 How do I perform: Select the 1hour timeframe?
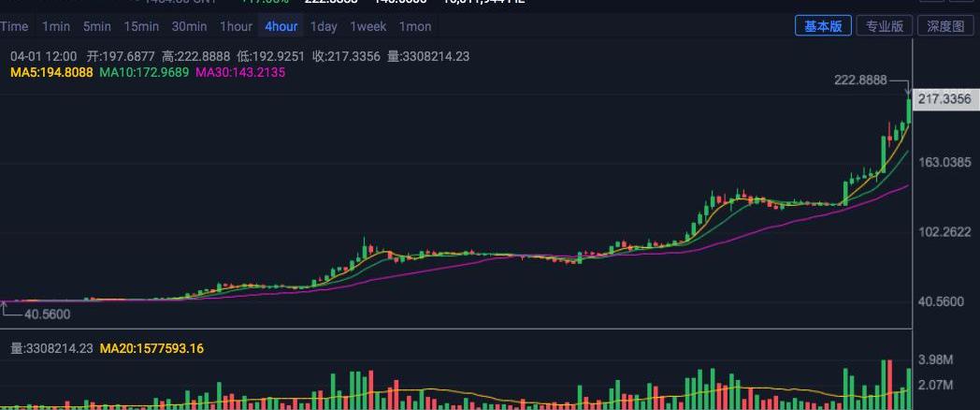(x=236, y=26)
